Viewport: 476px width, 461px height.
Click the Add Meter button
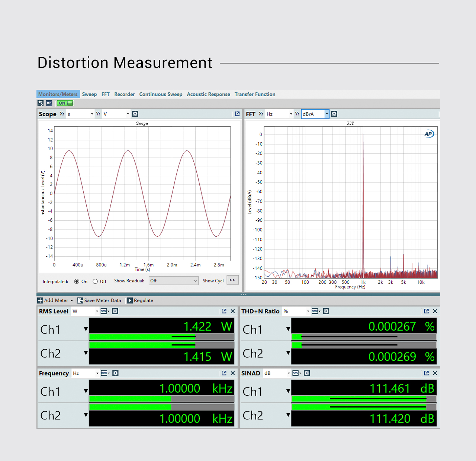(x=55, y=301)
